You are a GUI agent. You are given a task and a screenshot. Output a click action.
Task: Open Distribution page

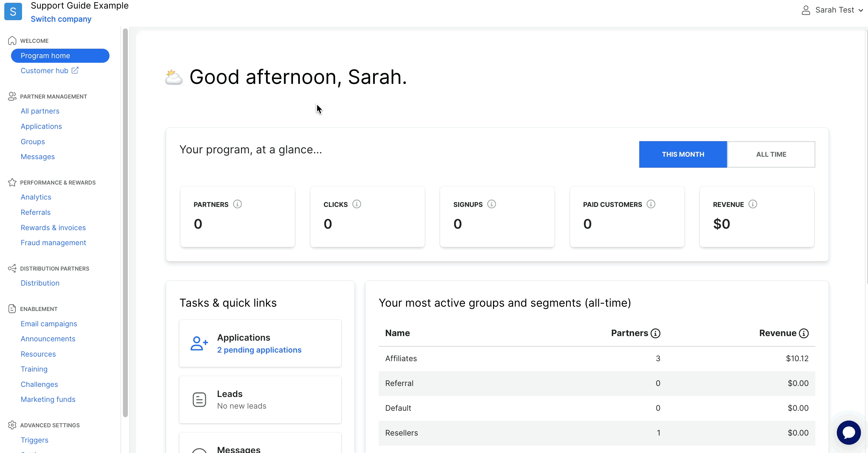40,283
